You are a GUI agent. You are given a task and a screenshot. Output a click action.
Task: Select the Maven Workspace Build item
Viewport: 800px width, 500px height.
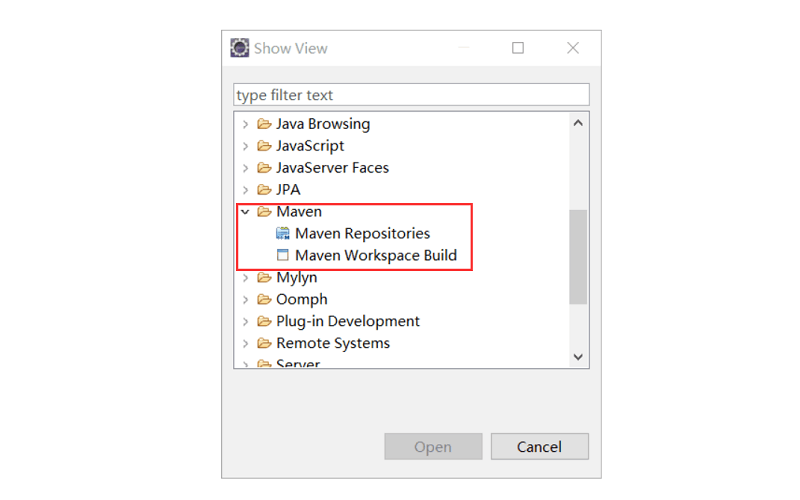click(x=375, y=256)
